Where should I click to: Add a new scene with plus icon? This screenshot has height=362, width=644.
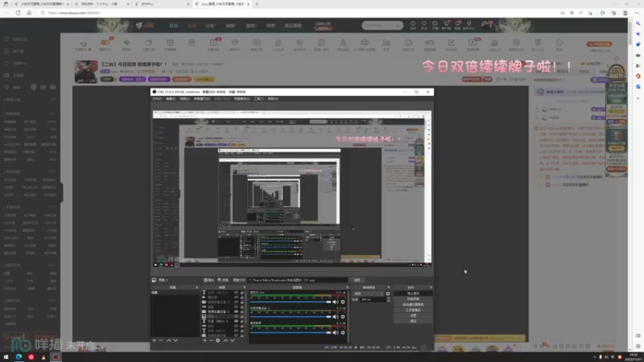(155, 340)
